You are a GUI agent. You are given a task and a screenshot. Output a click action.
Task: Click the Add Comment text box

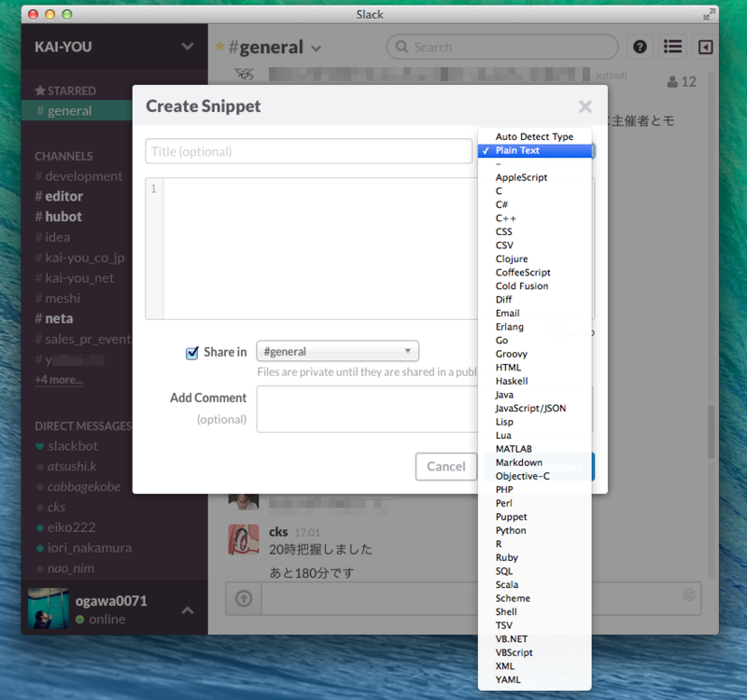[367, 409]
